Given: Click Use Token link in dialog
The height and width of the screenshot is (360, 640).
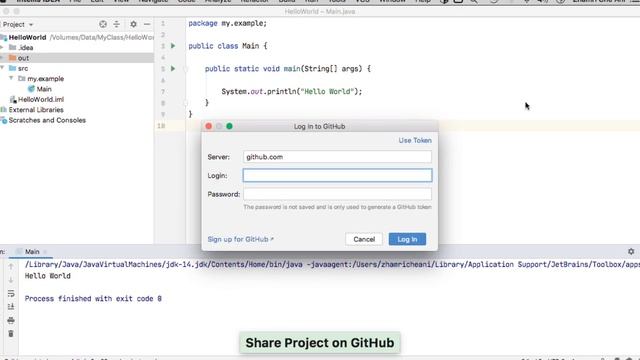Looking at the screenshot, I should (x=415, y=140).
